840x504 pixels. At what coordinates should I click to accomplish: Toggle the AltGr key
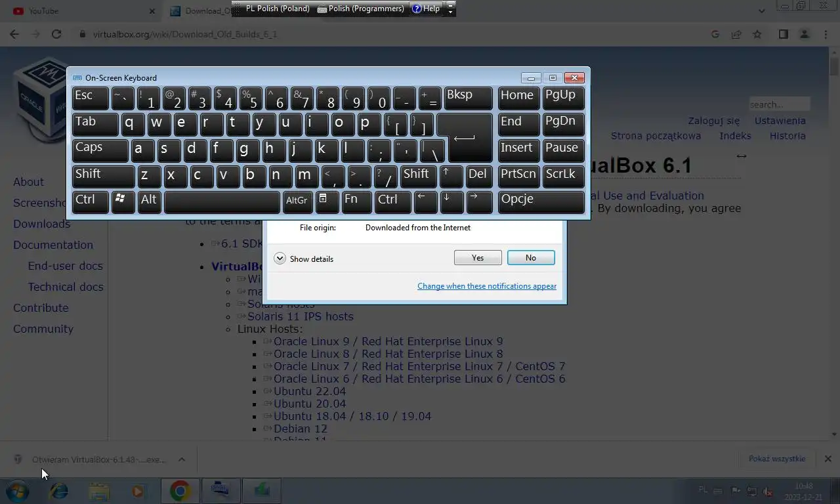coord(297,202)
